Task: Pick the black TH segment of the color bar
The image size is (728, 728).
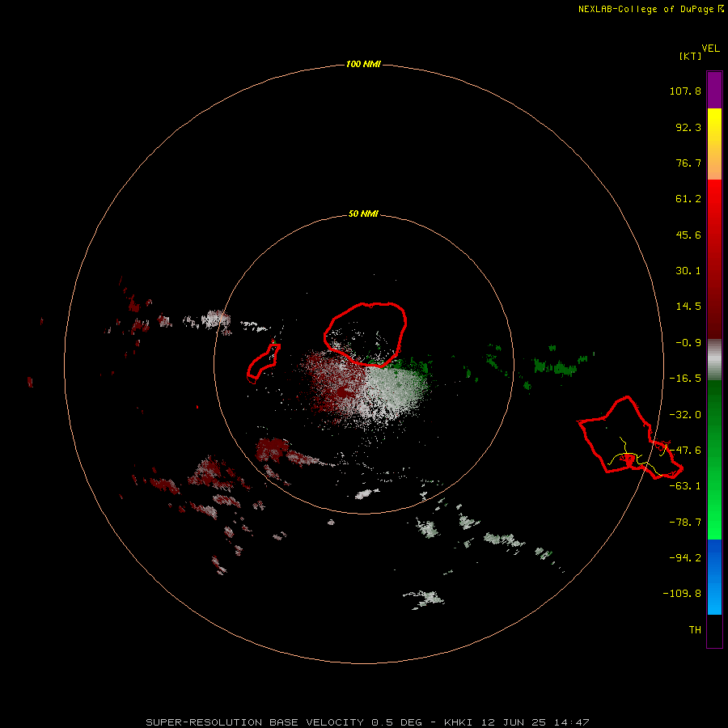Action: [x=714, y=630]
